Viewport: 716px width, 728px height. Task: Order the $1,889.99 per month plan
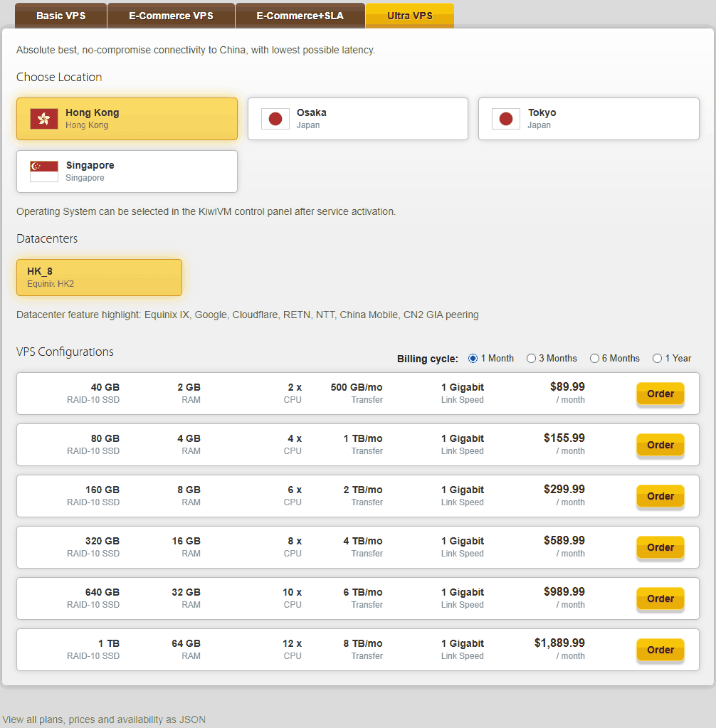[x=660, y=650]
